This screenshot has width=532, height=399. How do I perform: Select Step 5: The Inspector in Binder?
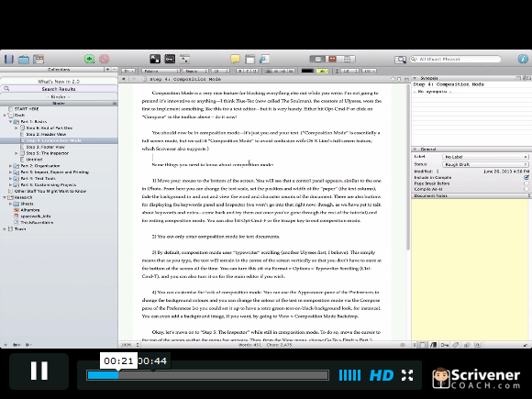pos(48,153)
